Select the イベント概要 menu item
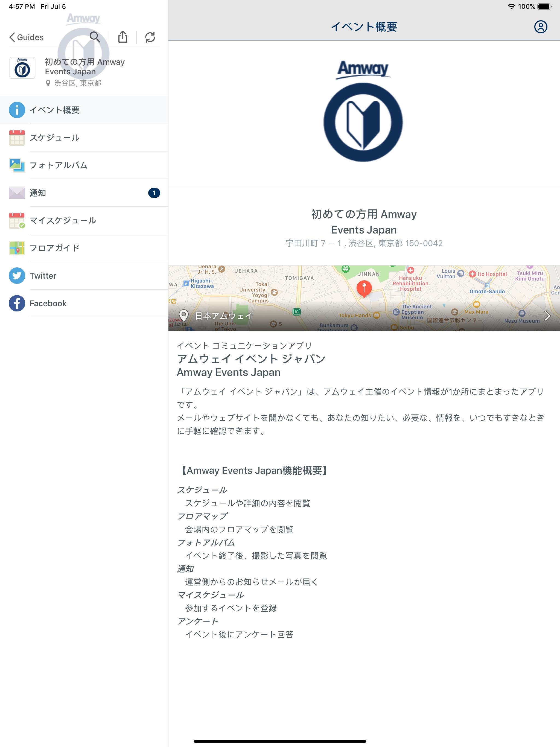 [84, 110]
